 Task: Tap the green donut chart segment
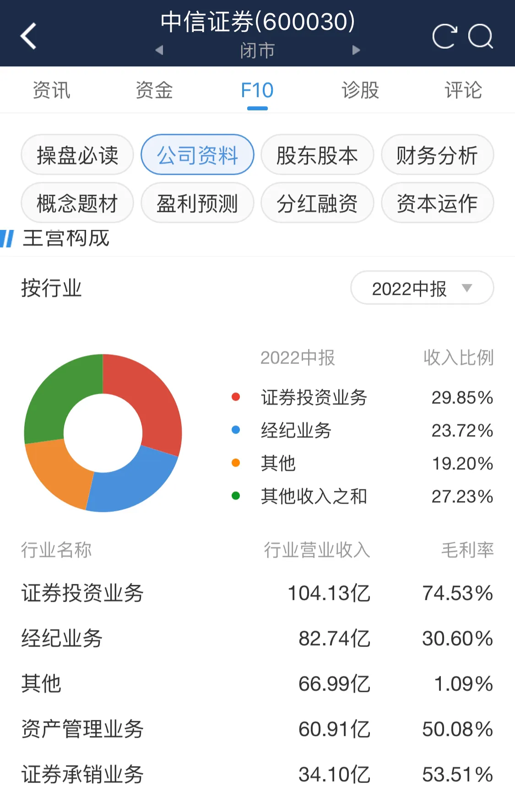coord(57,394)
